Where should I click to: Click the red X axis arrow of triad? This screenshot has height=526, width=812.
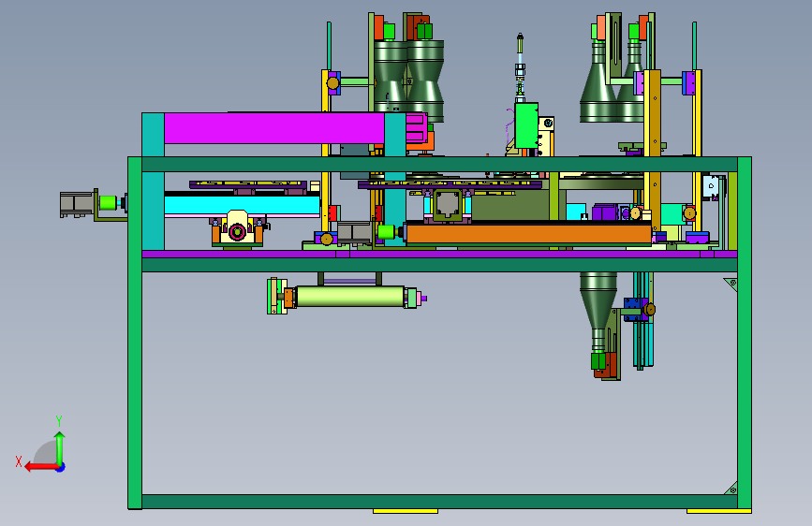(40, 467)
